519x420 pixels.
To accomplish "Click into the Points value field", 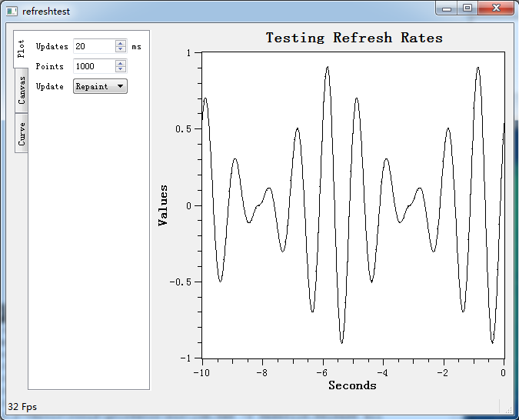I will coord(95,66).
